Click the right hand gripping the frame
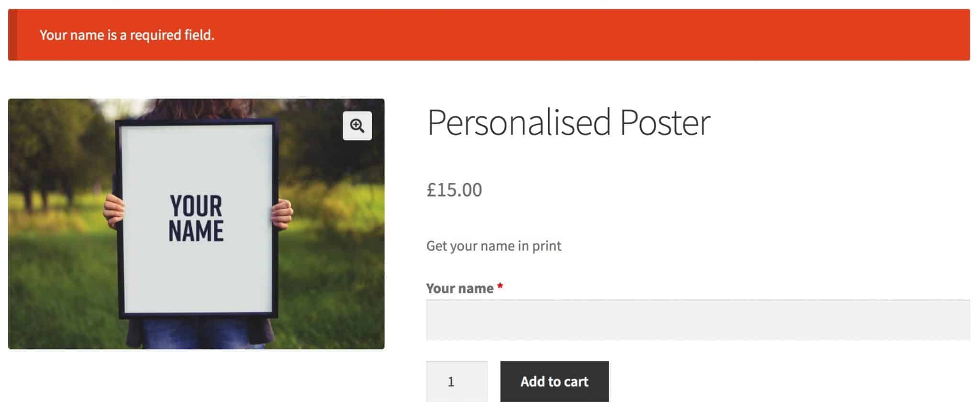The width and height of the screenshot is (980, 409). pyautogui.click(x=282, y=213)
